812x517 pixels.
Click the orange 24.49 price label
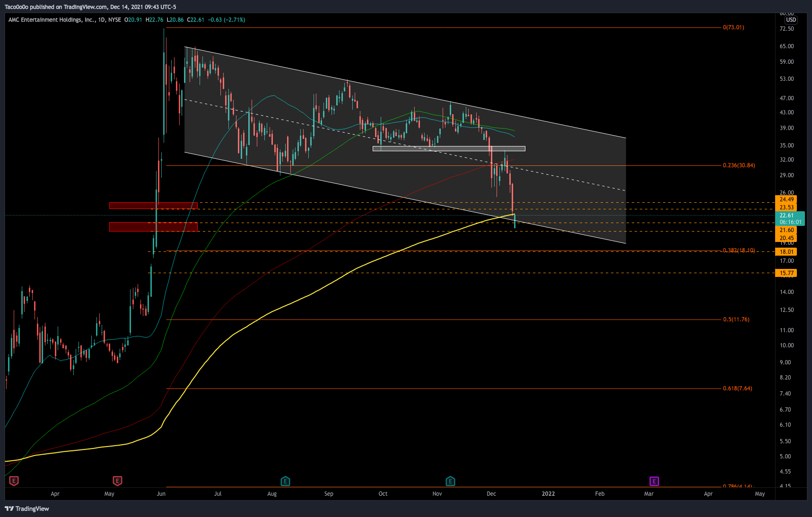point(786,199)
